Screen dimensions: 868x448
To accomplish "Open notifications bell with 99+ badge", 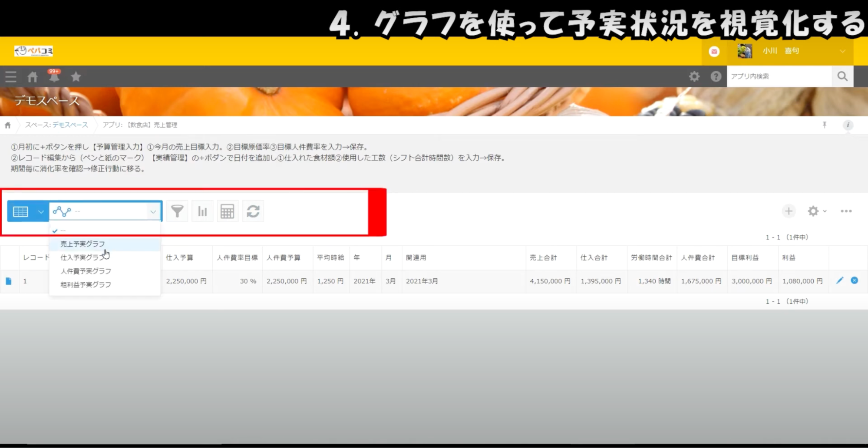I will pyautogui.click(x=54, y=77).
